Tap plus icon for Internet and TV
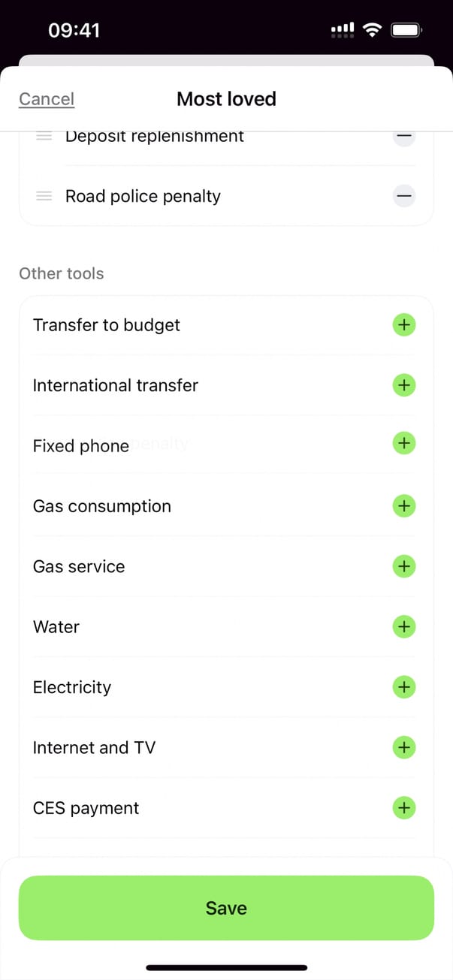 (x=404, y=747)
